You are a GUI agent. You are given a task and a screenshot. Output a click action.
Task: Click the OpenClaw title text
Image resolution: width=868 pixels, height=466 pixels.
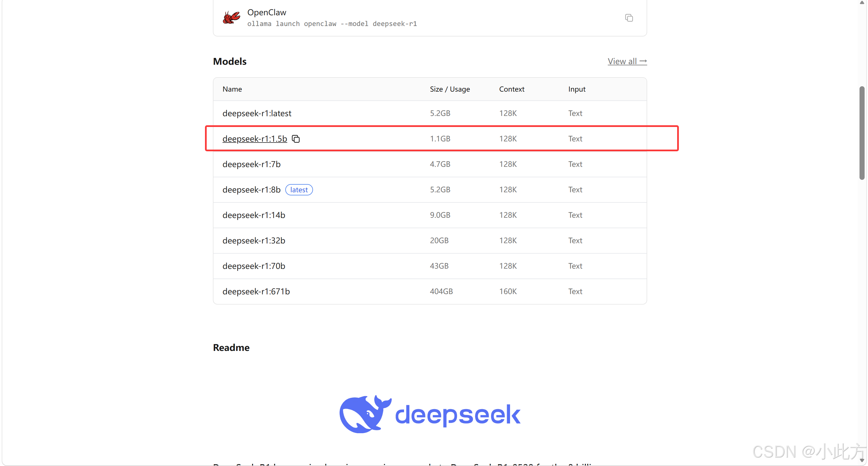[267, 12]
